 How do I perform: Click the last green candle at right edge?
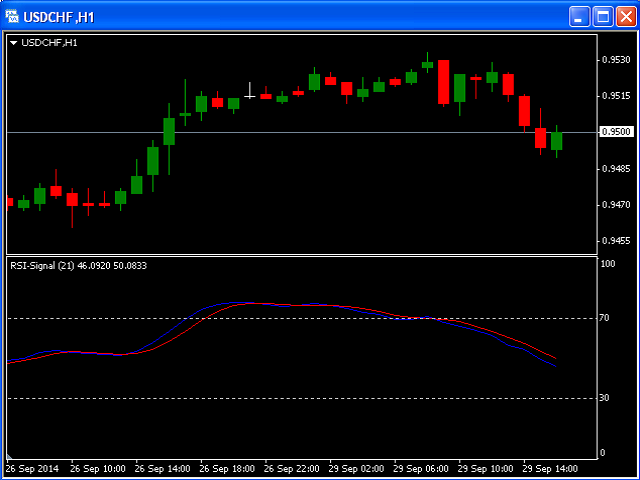(557, 141)
